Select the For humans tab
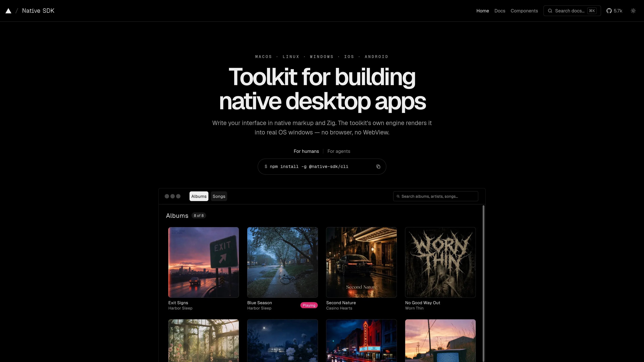644x362 pixels. [306, 151]
